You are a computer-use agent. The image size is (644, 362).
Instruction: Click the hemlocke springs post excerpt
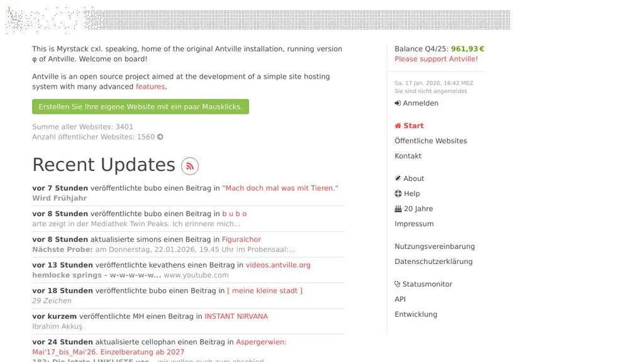point(131,275)
